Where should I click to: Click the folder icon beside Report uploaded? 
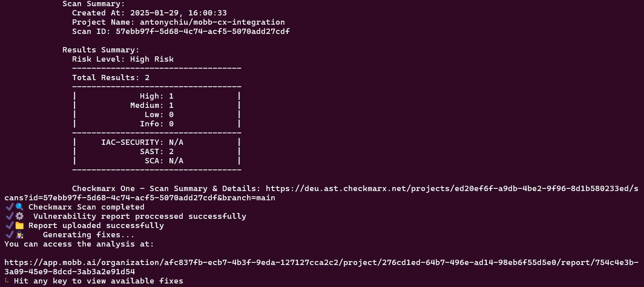pos(19,225)
